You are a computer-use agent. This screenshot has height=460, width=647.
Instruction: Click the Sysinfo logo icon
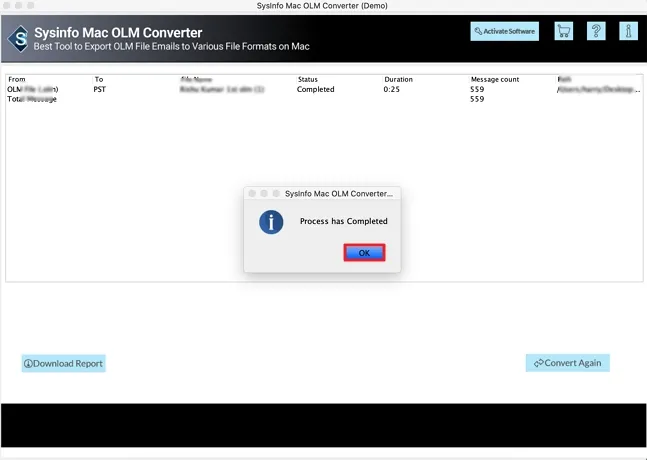[x=18, y=39]
